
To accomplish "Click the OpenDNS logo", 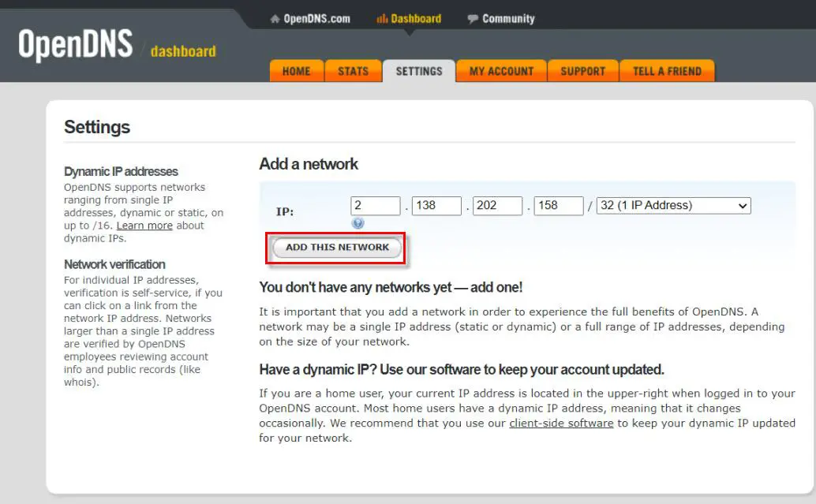I will coord(76,45).
